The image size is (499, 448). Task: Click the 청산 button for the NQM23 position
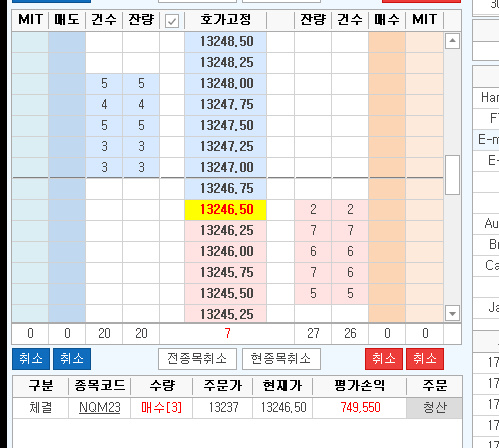(434, 408)
